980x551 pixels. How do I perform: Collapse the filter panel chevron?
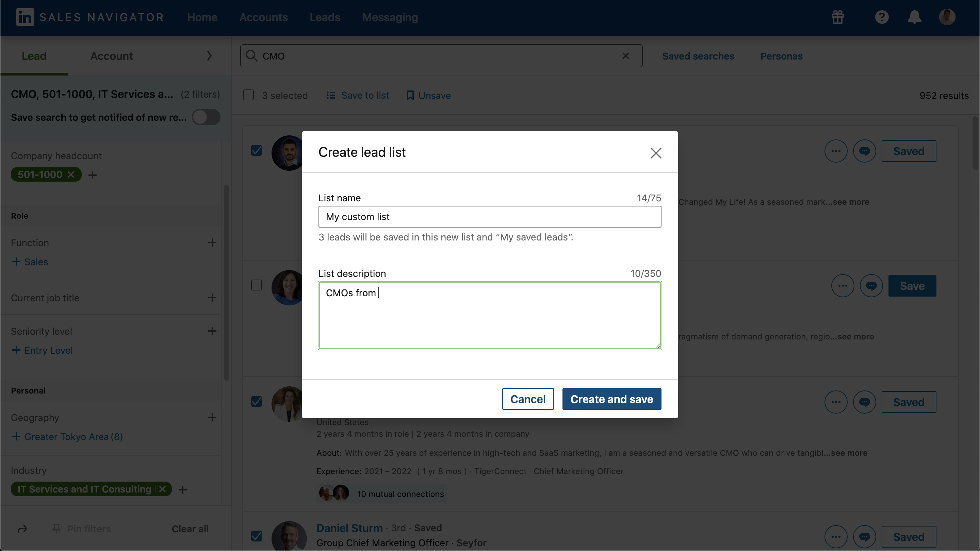pyautogui.click(x=209, y=56)
